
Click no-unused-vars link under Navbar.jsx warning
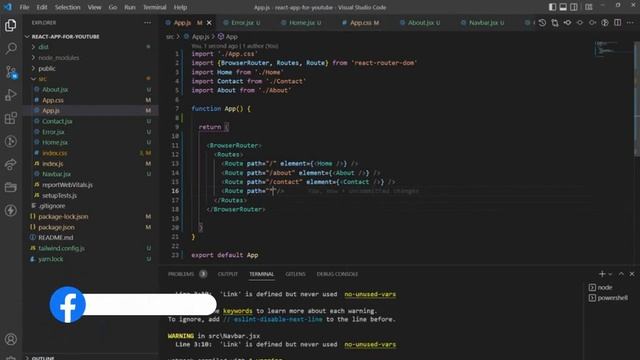[x=370, y=344]
